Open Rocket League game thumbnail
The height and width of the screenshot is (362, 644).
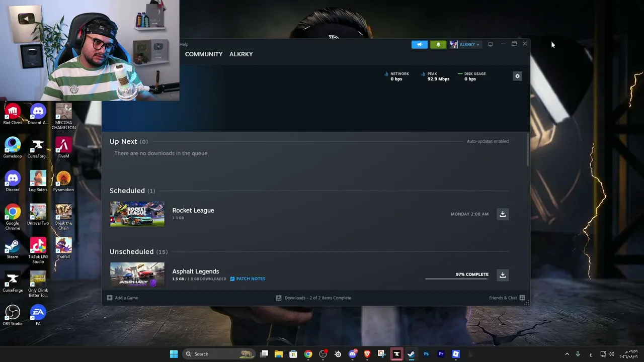(137, 214)
